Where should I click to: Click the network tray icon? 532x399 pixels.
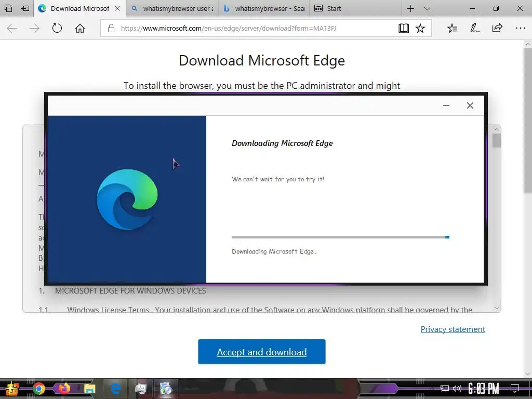click(x=444, y=389)
